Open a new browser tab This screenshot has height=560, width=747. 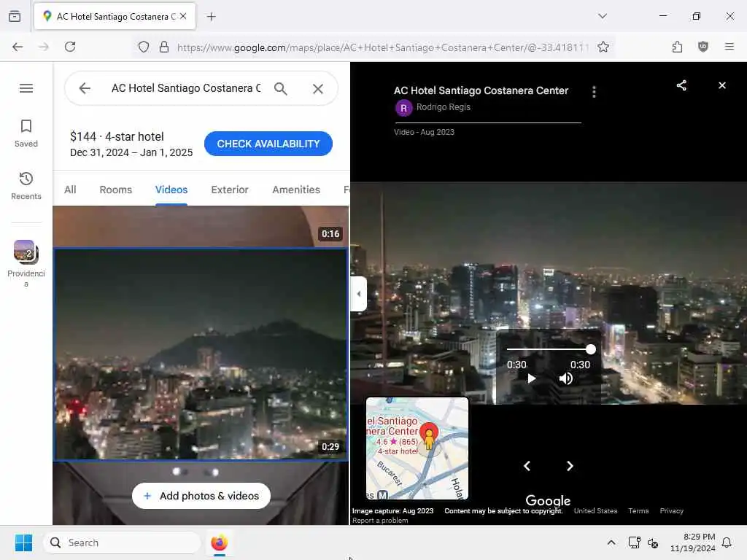click(211, 17)
